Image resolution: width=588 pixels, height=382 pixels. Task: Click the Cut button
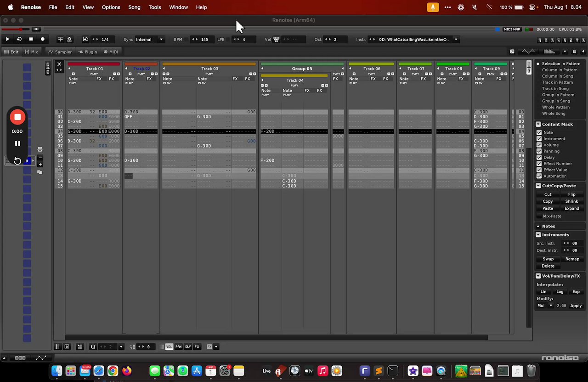click(548, 194)
